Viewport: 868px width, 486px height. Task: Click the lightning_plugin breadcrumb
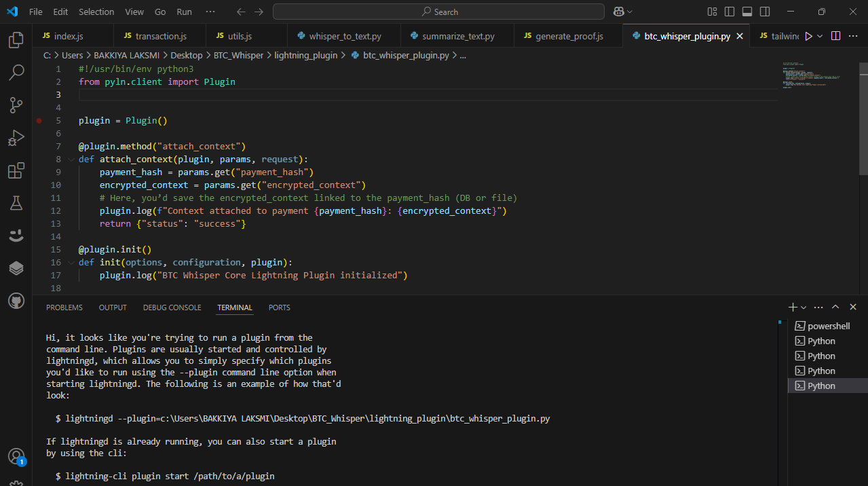(305, 56)
